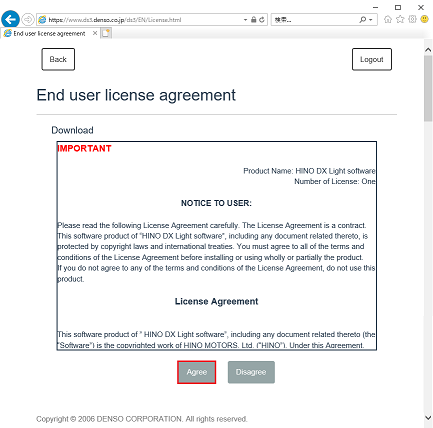Viewport: 433px width, 428px height.
Task: Refresh the page with reload icon
Action: tap(262, 20)
